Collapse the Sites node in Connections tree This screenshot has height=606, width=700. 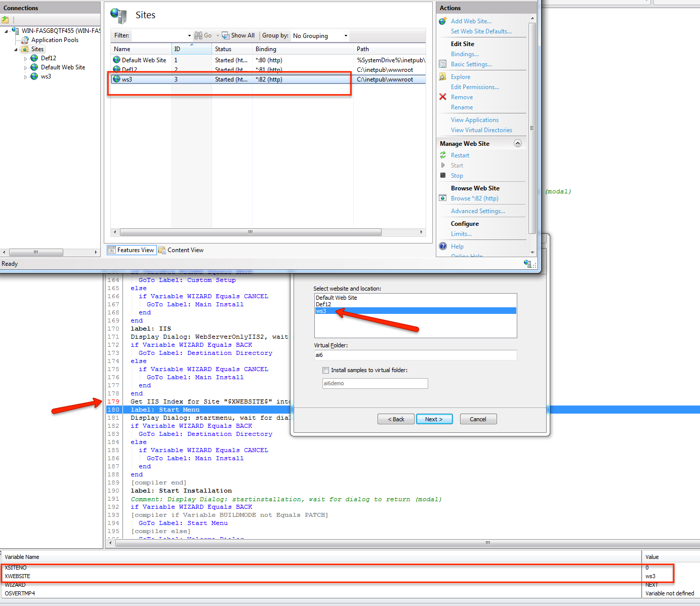click(16, 50)
